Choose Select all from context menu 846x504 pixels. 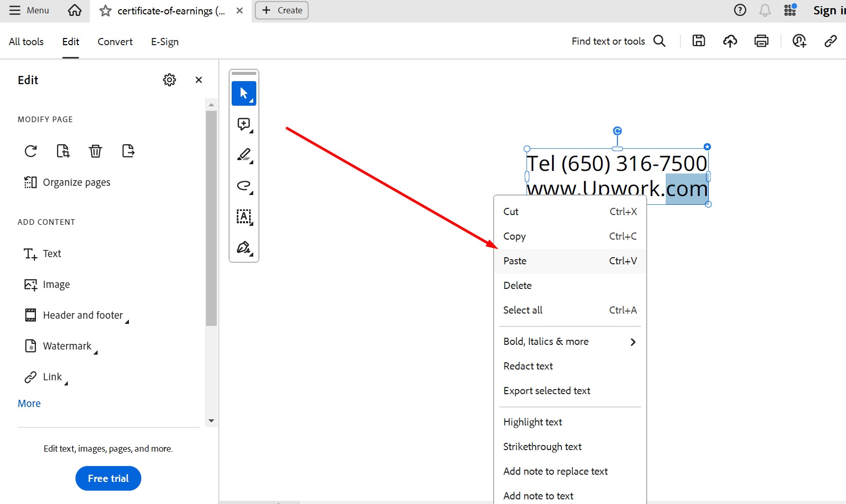coord(570,310)
